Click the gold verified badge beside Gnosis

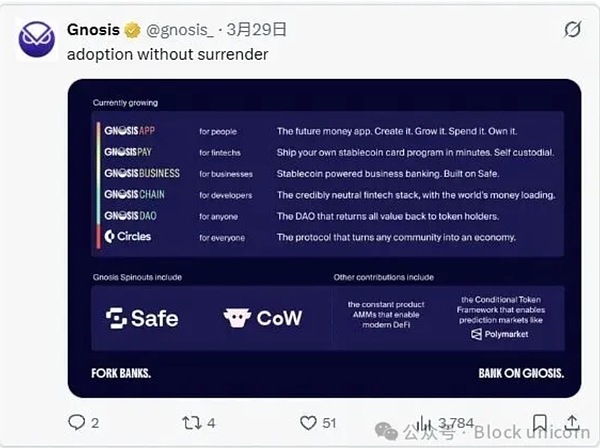[x=132, y=30]
